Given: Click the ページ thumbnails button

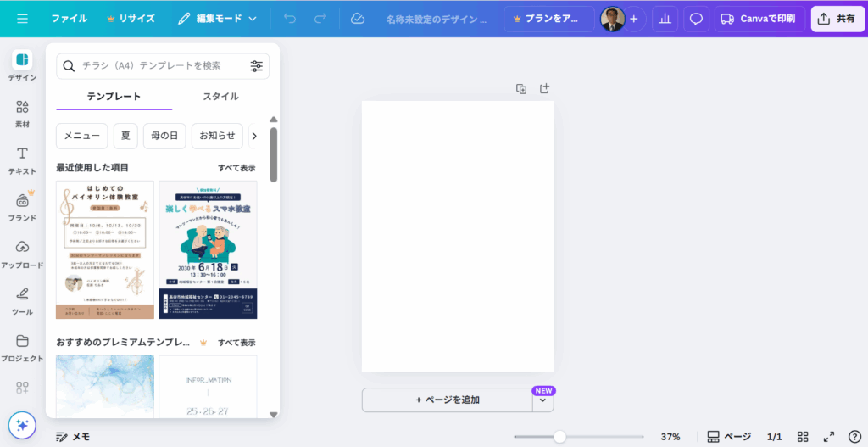Looking at the screenshot, I should [729, 437].
